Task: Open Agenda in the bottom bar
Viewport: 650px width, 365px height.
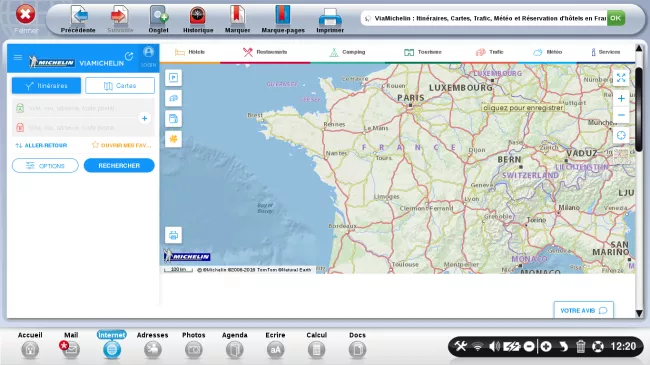Action: [x=235, y=345]
